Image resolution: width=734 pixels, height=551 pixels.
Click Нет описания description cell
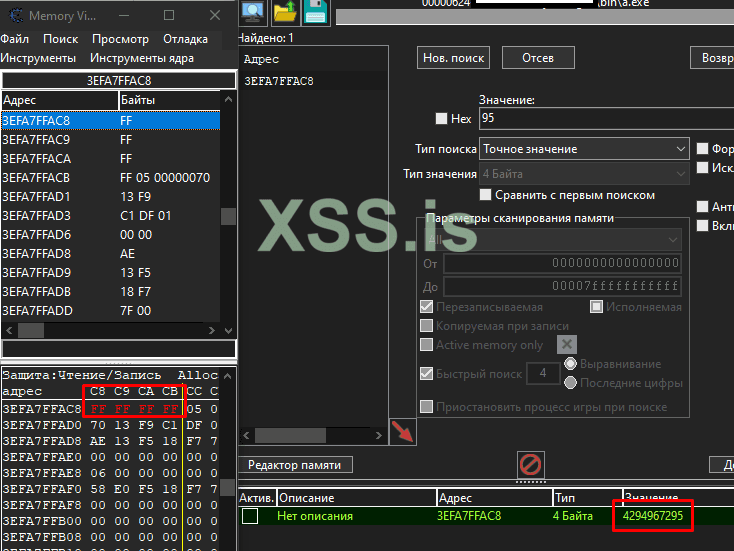point(315,516)
